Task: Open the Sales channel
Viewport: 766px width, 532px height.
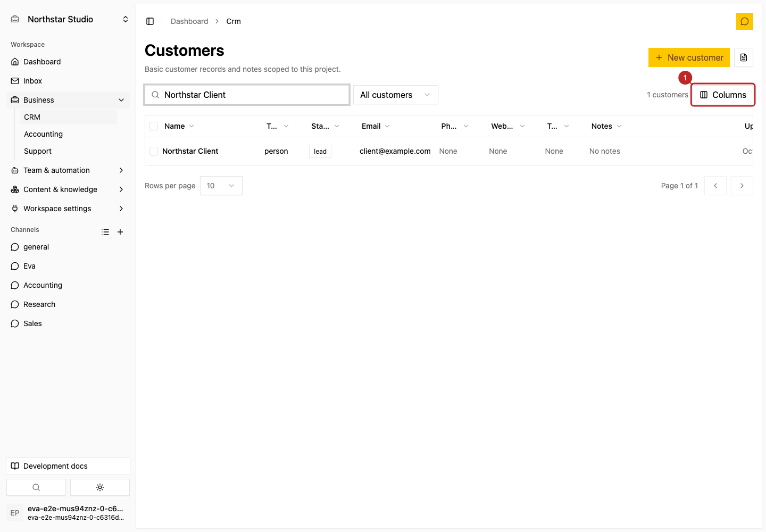Action: (68, 323)
